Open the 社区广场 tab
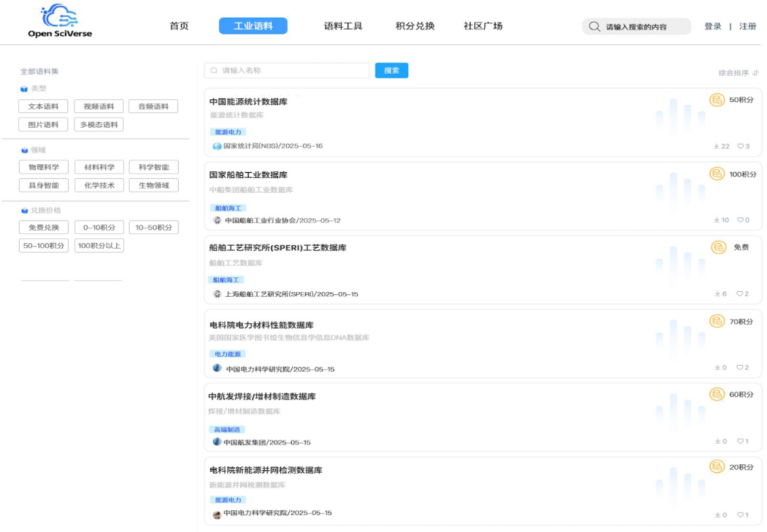This screenshot has width=767, height=532. point(483,26)
